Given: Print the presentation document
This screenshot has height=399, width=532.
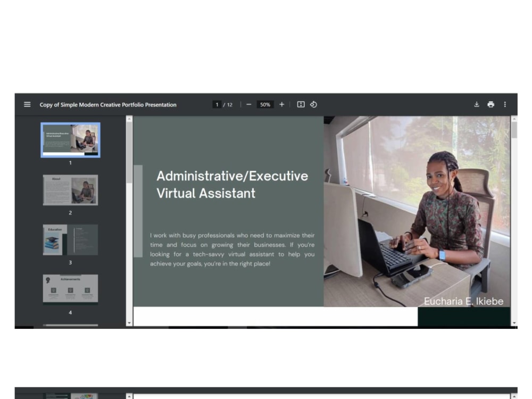Looking at the screenshot, I should click(491, 104).
